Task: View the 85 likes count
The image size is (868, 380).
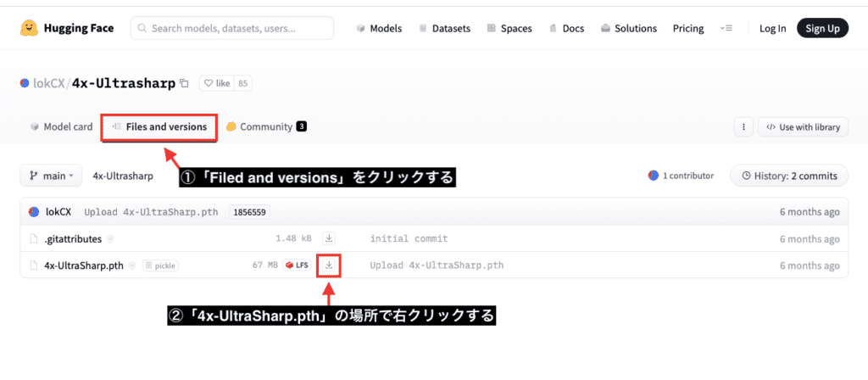Action: (x=243, y=83)
